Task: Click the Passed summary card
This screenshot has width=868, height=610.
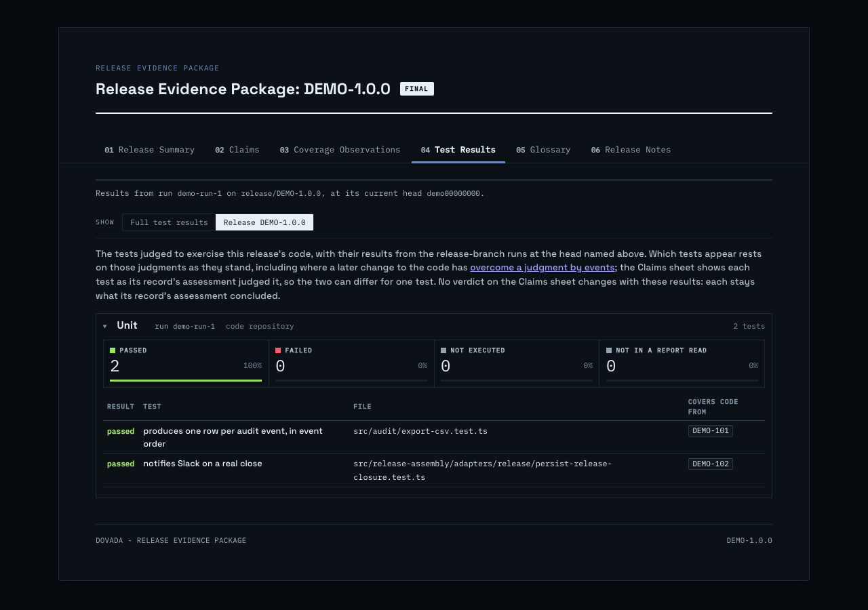Action: (186, 363)
